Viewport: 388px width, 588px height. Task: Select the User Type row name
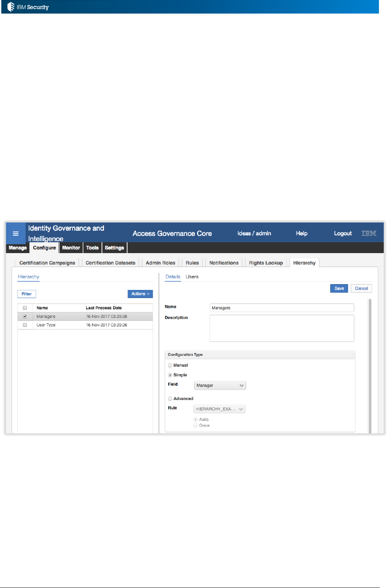tap(46, 325)
